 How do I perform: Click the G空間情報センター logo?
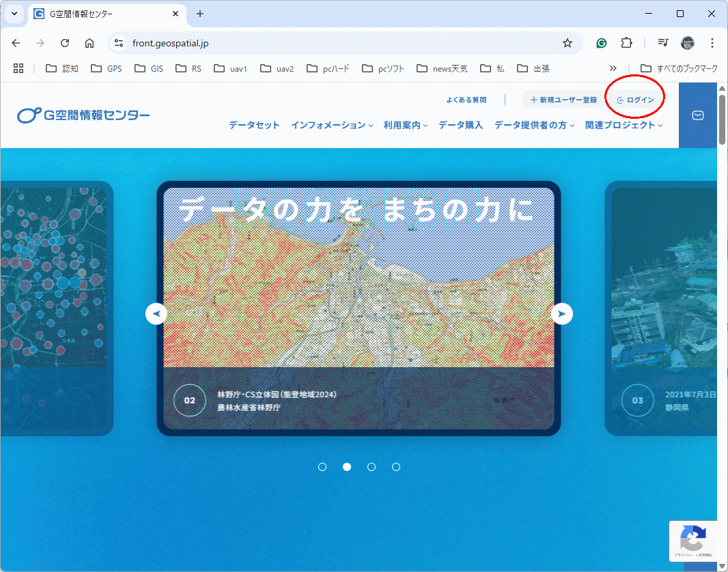[x=84, y=115]
